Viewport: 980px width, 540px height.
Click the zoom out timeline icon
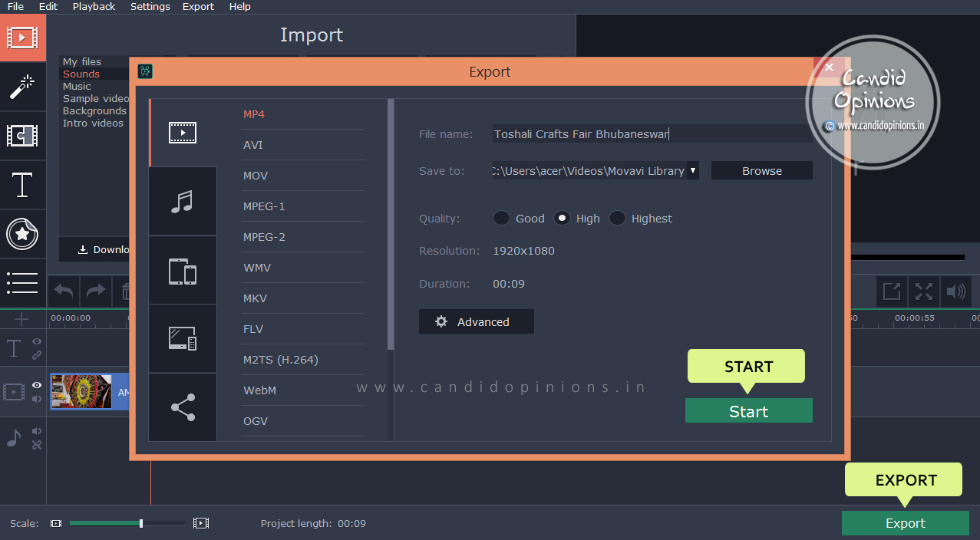56,523
